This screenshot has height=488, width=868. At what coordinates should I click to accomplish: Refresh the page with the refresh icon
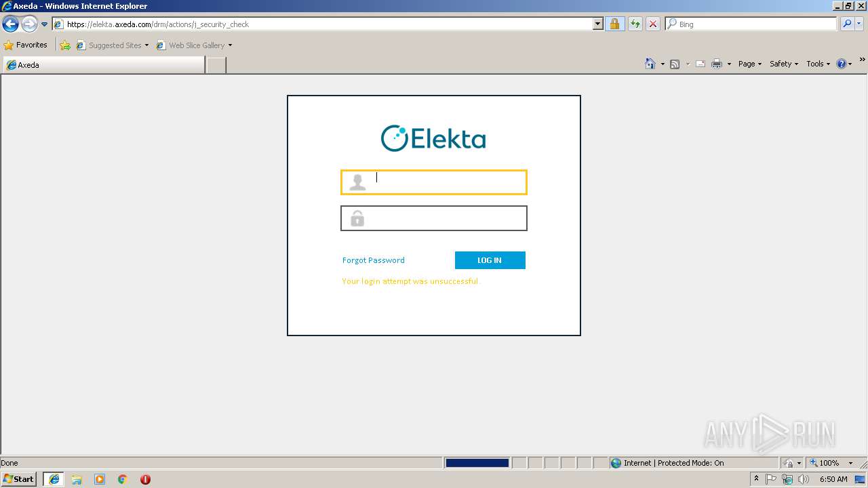pyautogui.click(x=635, y=24)
